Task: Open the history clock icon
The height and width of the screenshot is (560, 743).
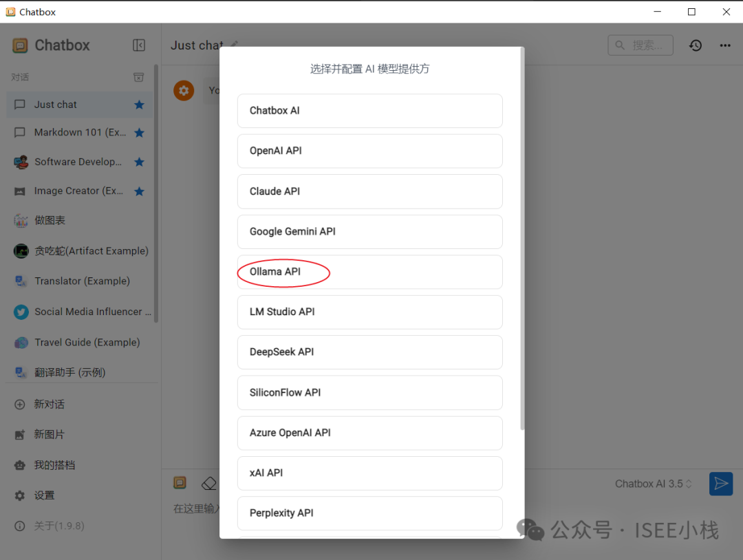Action: (695, 45)
